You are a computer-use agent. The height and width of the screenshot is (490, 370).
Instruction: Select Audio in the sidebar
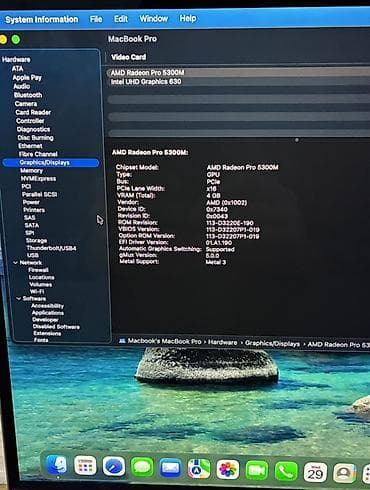(22, 86)
